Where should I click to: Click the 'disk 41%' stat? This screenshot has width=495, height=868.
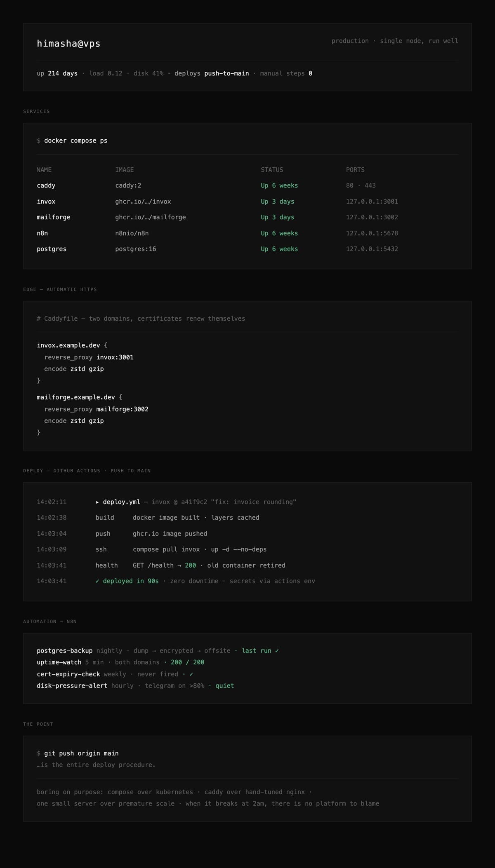tap(148, 73)
